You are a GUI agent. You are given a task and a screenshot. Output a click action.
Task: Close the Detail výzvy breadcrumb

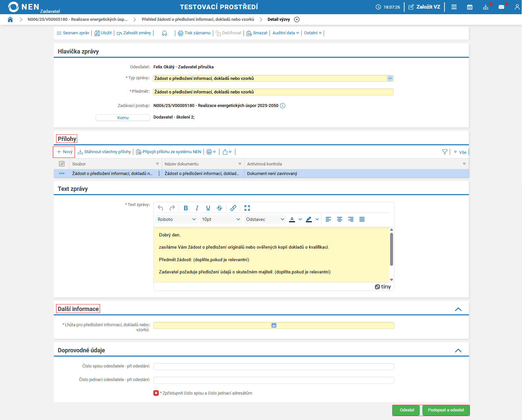pyautogui.click(x=297, y=19)
